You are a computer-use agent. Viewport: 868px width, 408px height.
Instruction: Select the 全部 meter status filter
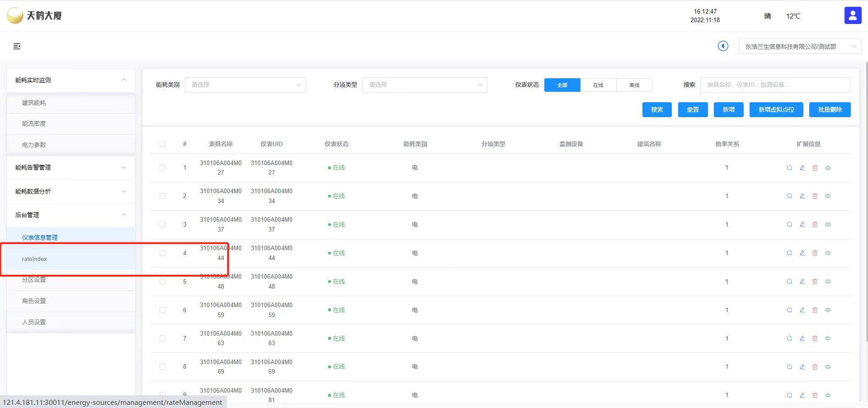(562, 85)
